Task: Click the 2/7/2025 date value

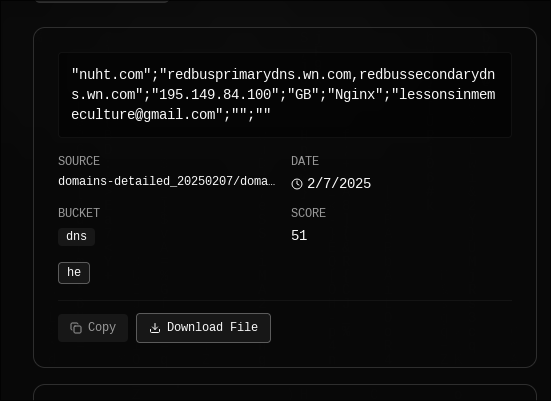Action: click(x=339, y=184)
